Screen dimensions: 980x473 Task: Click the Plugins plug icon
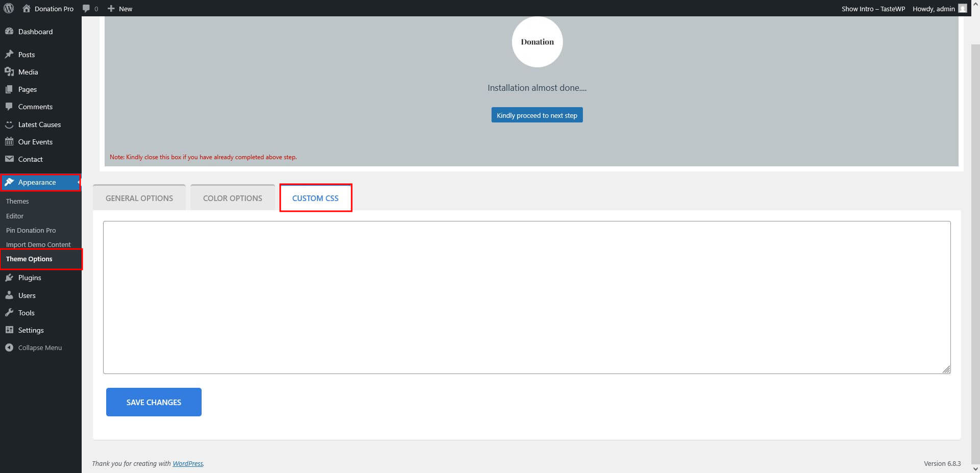(x=9, y=278)
